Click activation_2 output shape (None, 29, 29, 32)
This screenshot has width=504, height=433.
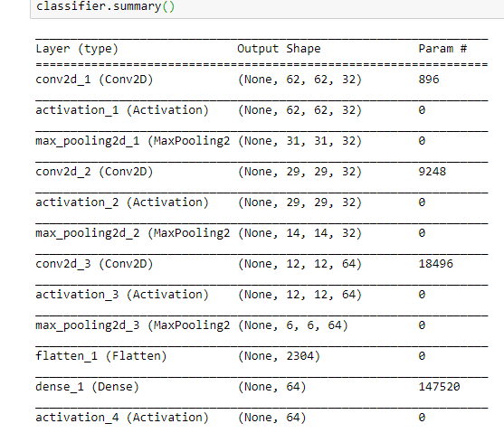click(300, 202)
